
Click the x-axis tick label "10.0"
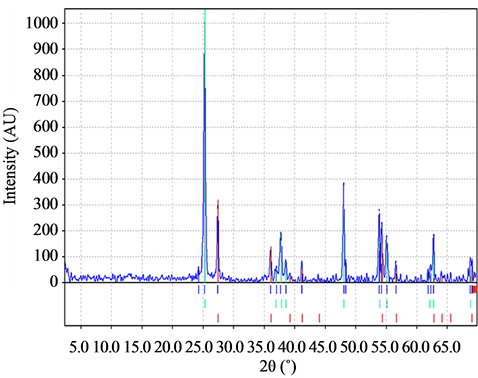click(x=106, y=347)
